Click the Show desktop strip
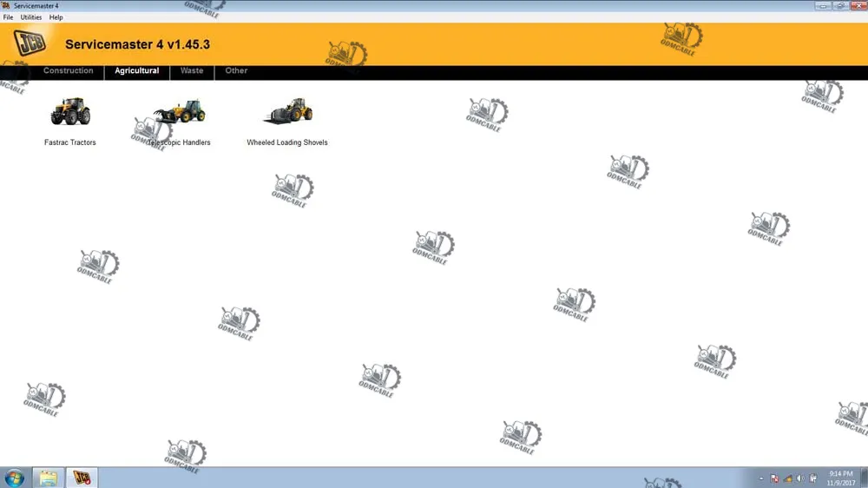This screenshot has width=868, height=488. [x=865, y=478]
